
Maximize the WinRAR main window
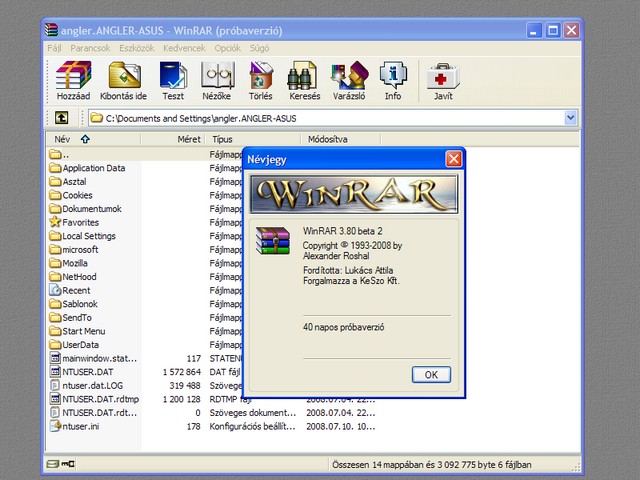pyautogui.click(x=553, y=31)
